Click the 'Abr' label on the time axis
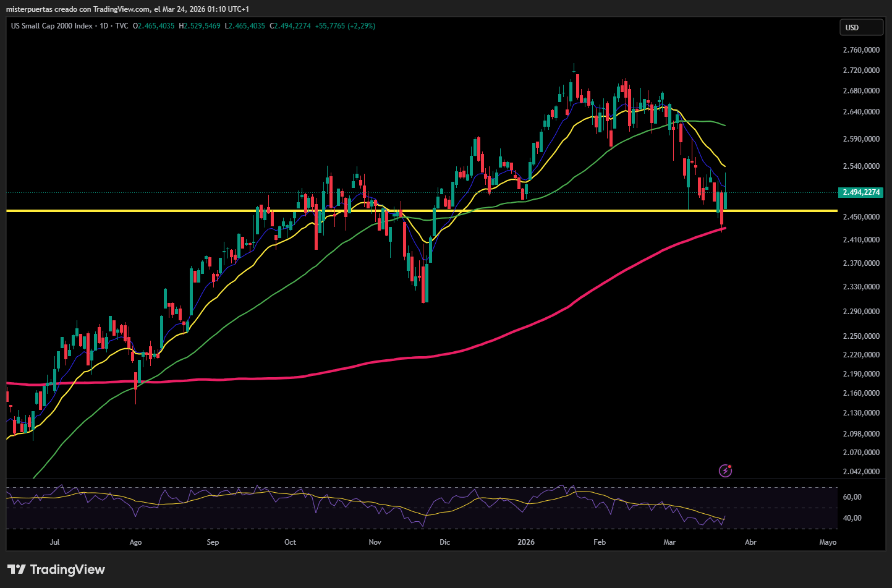The image size is (892, 588). click(750, 542)
